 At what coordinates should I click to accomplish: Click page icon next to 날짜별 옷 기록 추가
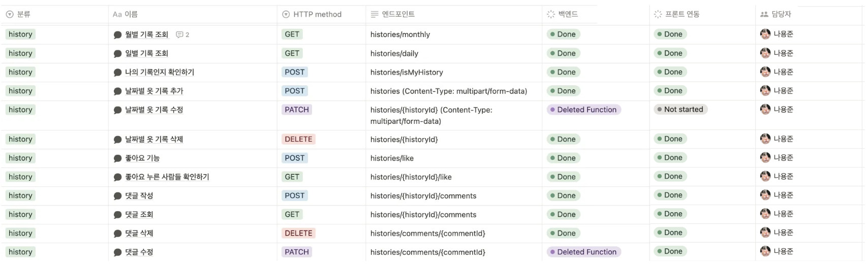117,91
